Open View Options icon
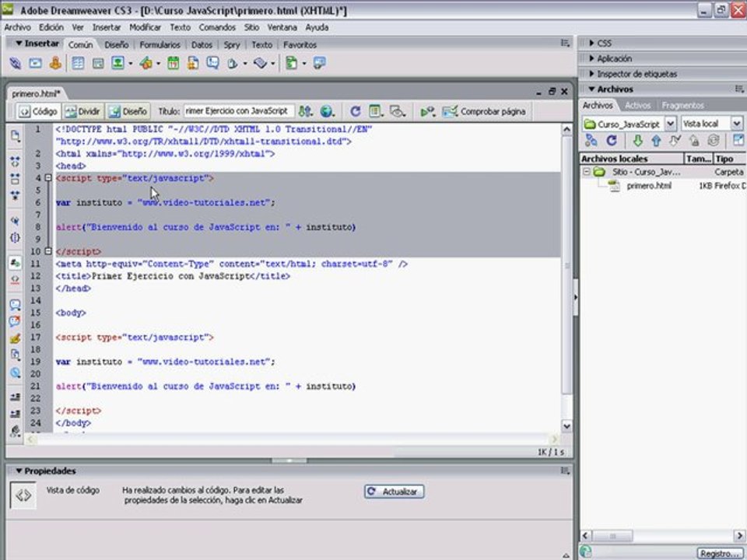This screenshot has height=560, width=747. [x=376, y=111]
